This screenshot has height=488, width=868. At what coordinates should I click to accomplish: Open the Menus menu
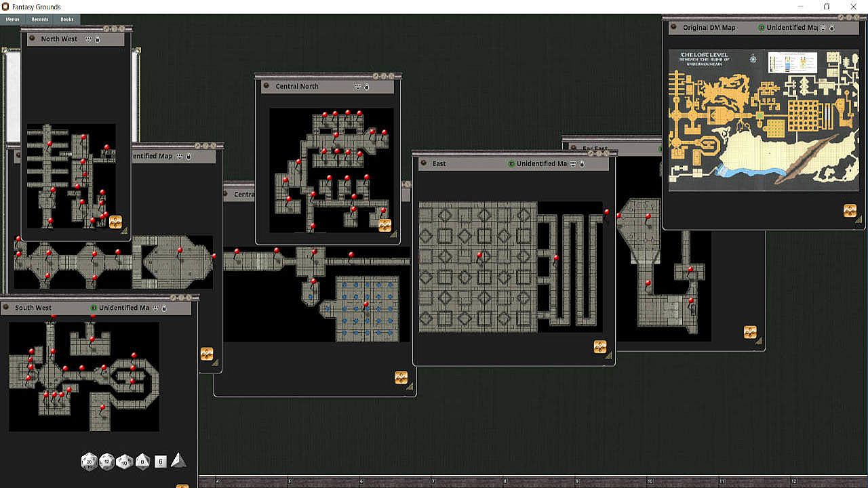[13, 20]
